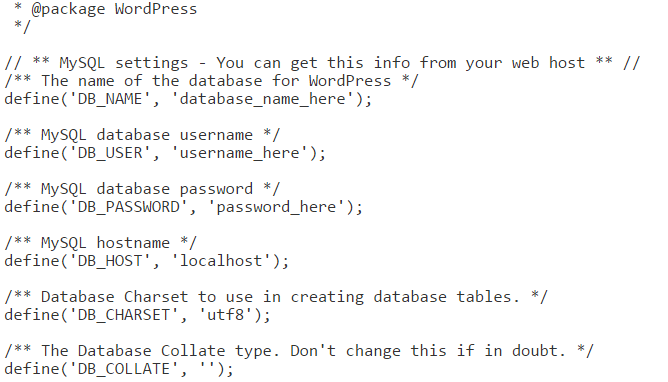Click the DB_USER constant
The image size is (668, 382).
click(109, 153)
